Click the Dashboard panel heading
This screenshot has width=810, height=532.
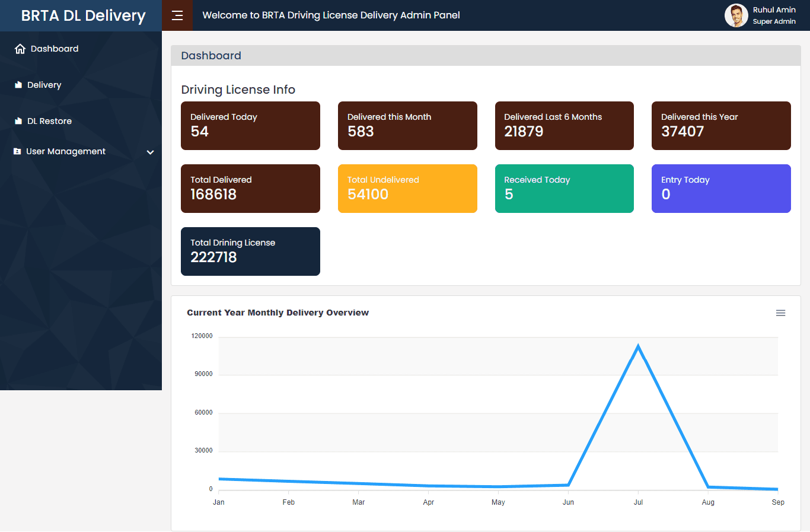click(211, 56)
